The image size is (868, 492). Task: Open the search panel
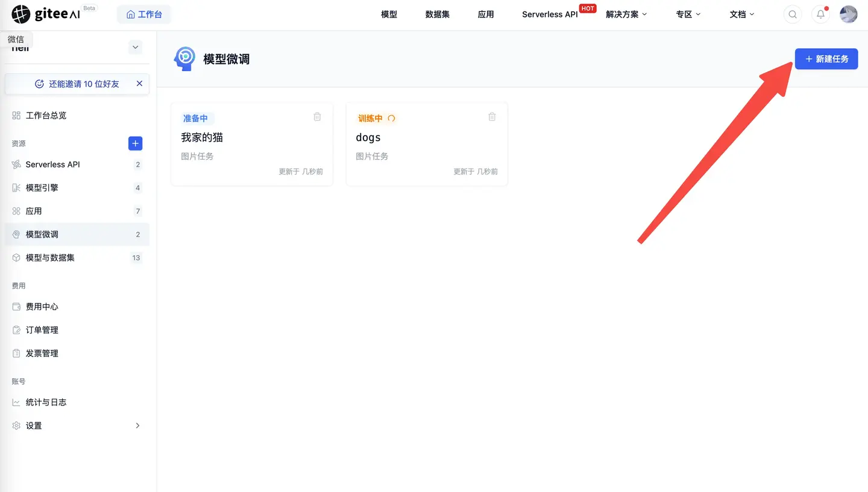click(x=792, y=14)
